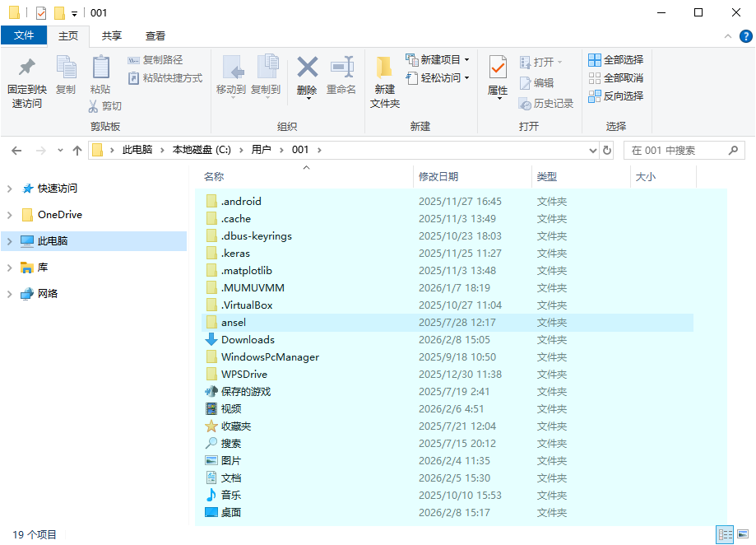The image size is (756, 545).
Task: Click the search box for folder 001
Action: [675, 151]
